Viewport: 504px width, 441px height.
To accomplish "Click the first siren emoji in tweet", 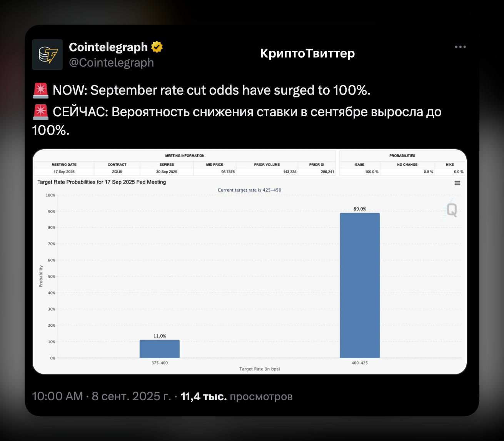I will (40, 90).
